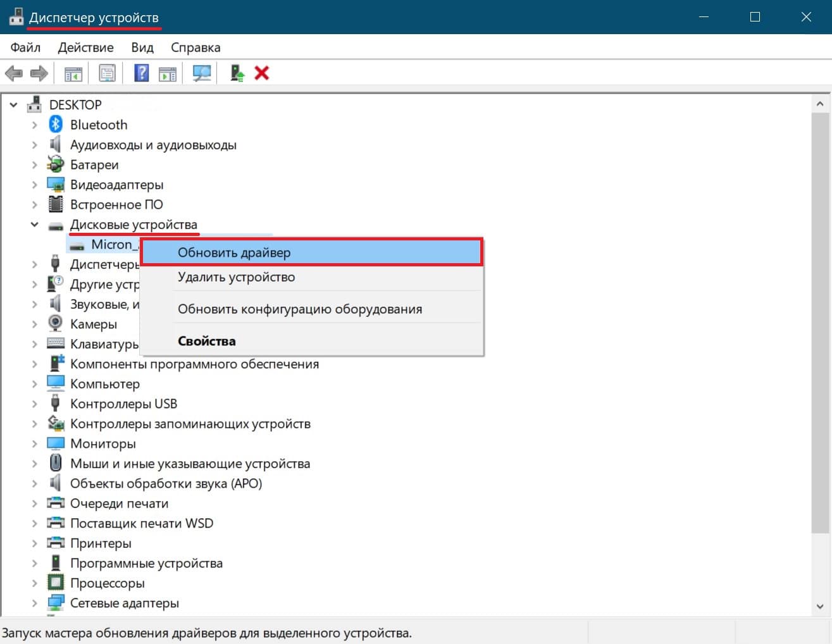Click the vertical scrollbar thumb

pos(820,322)
